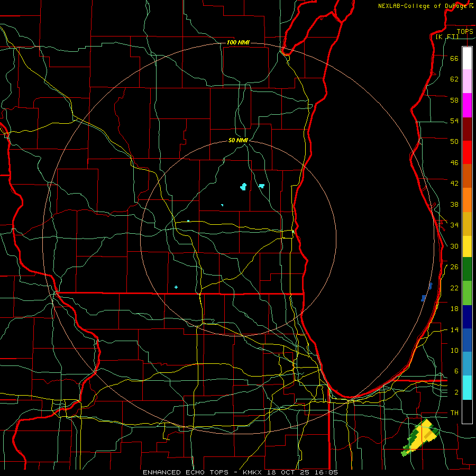476x476 pixels.
Task: Select the bright red legend band
Action: (467, 152)
